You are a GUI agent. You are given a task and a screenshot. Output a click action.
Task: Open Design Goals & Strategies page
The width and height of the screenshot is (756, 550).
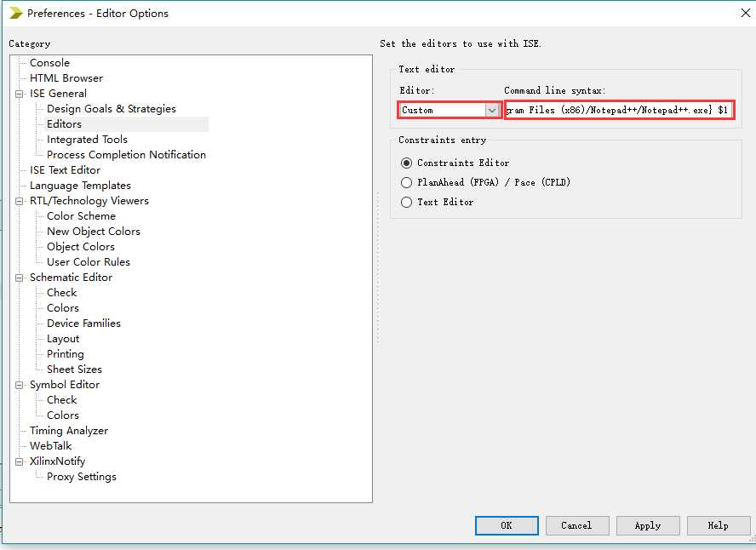tap(112, 109)
